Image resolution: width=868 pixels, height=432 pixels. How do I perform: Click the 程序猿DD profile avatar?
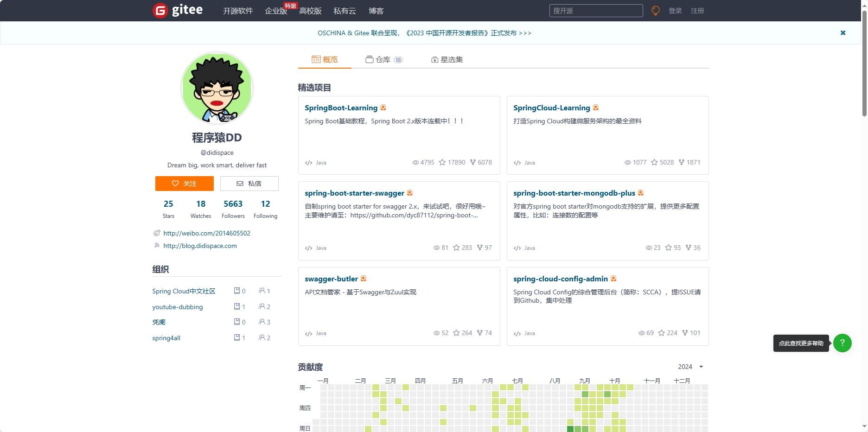coord(217,88)
